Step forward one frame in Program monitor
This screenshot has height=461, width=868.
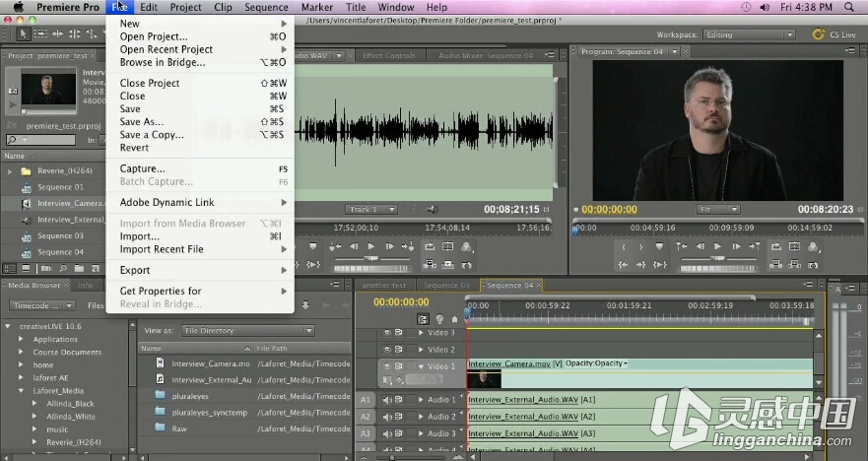tap(736, 246)
